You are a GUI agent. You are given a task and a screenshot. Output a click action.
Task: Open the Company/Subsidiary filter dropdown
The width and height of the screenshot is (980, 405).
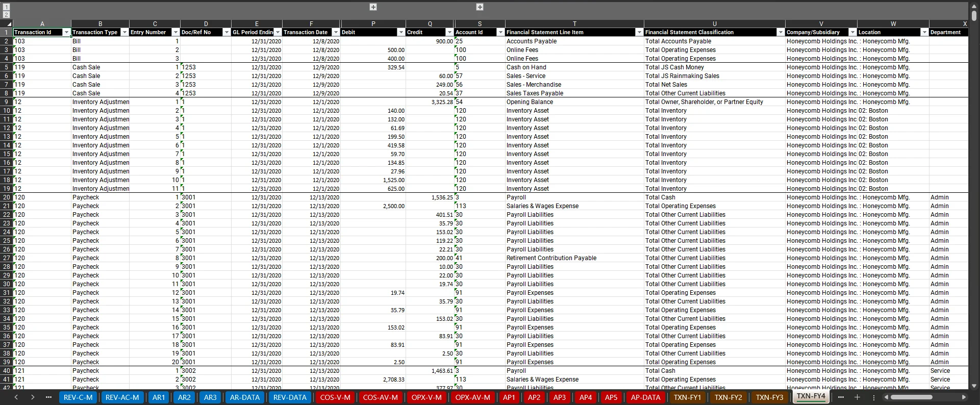(x=852, y=32)
